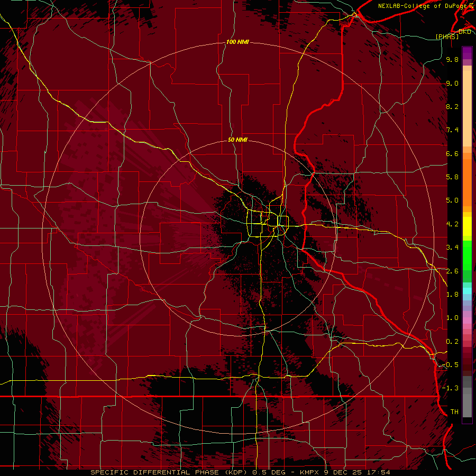
Task: Click the orange swatch of the color scale
Action: [x=467, y=182]
